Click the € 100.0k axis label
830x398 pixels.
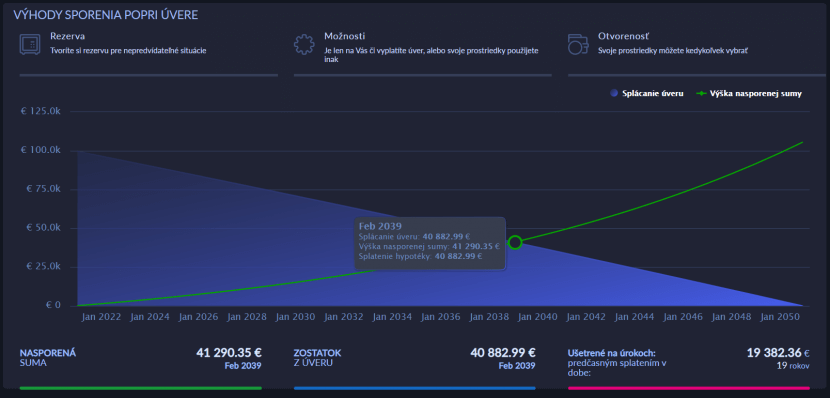pos(42,150)
